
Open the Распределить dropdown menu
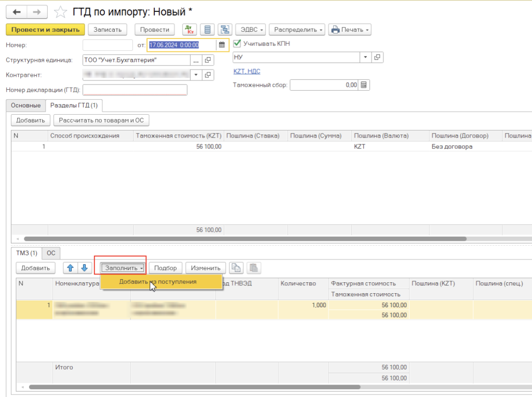coord(299,30)
